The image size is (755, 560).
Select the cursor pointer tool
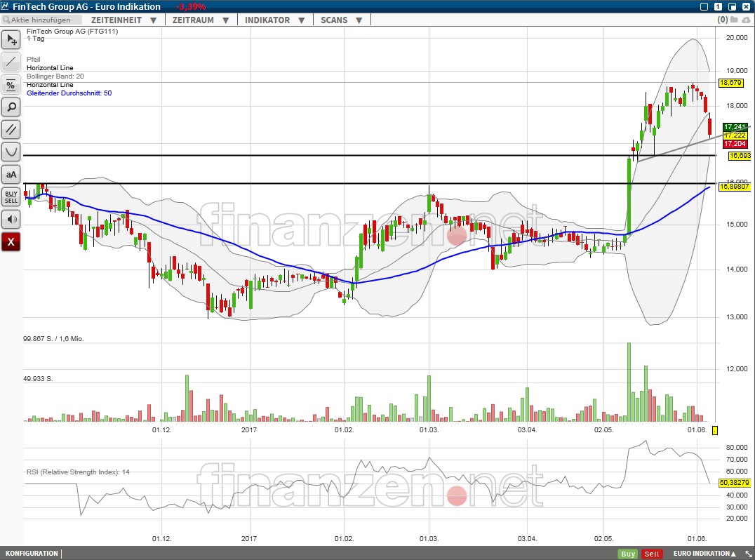(11, 40)
